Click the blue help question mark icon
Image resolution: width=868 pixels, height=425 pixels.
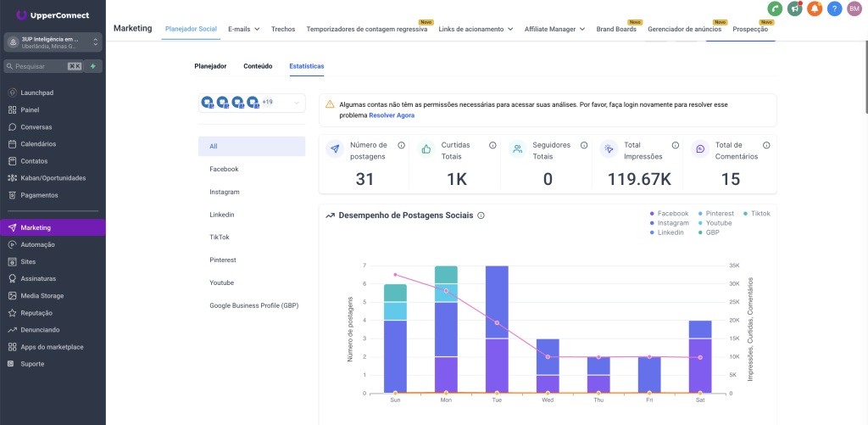(834, 8)
